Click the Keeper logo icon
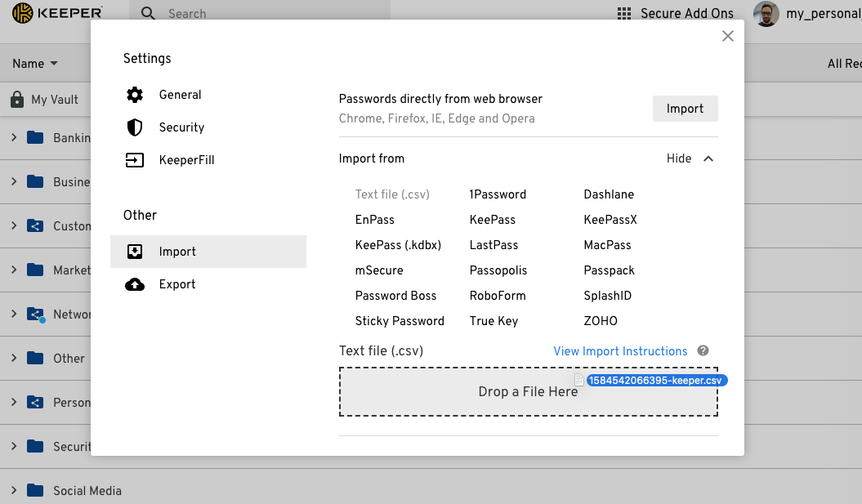This screenshot has height=504, width=862. 23,12
